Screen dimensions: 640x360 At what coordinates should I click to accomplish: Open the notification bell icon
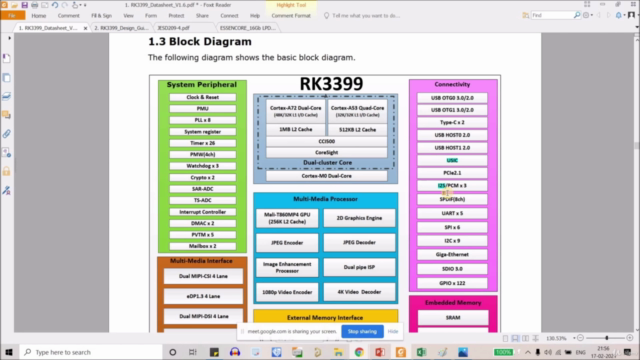[620, 15]
